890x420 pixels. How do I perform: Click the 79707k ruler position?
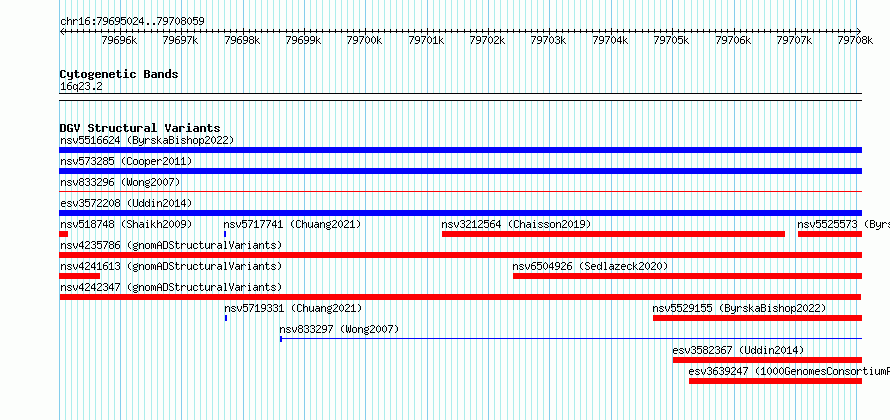coord(795,40)
